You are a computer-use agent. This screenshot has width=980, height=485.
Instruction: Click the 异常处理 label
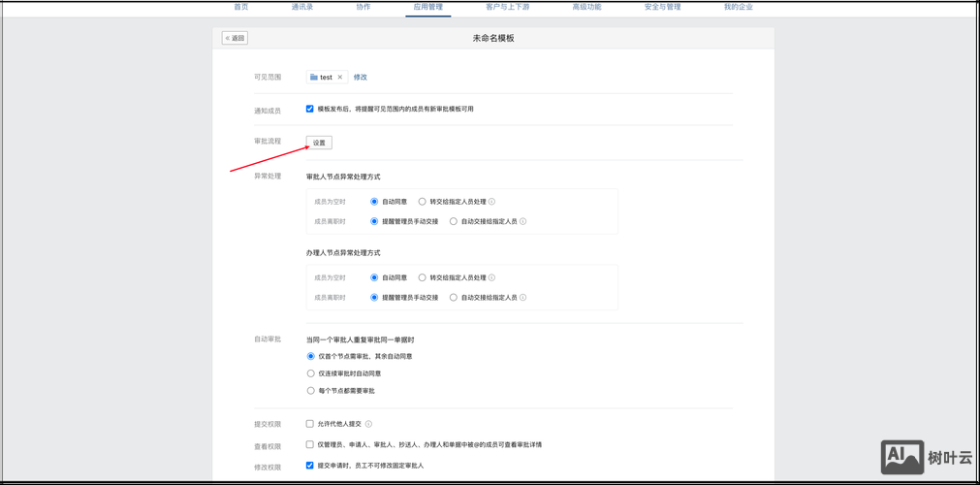[x=268, y=176]
